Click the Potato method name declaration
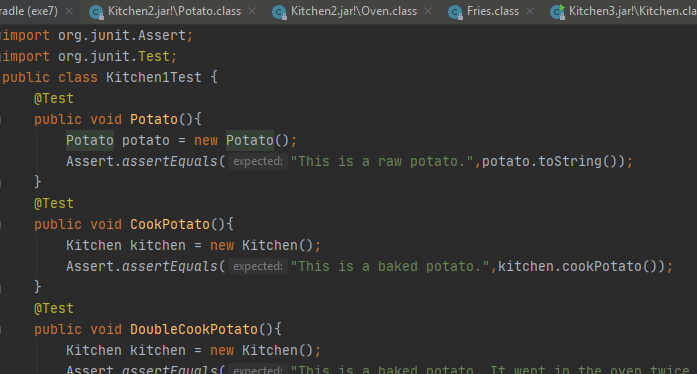The image size is (697, 374). click(154, 119)
